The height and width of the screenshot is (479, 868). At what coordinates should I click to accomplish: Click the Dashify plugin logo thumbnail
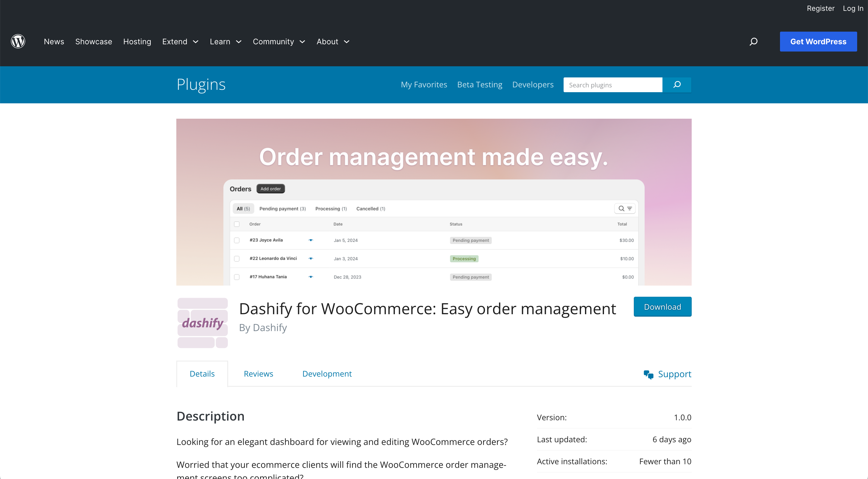pos(203,323)
